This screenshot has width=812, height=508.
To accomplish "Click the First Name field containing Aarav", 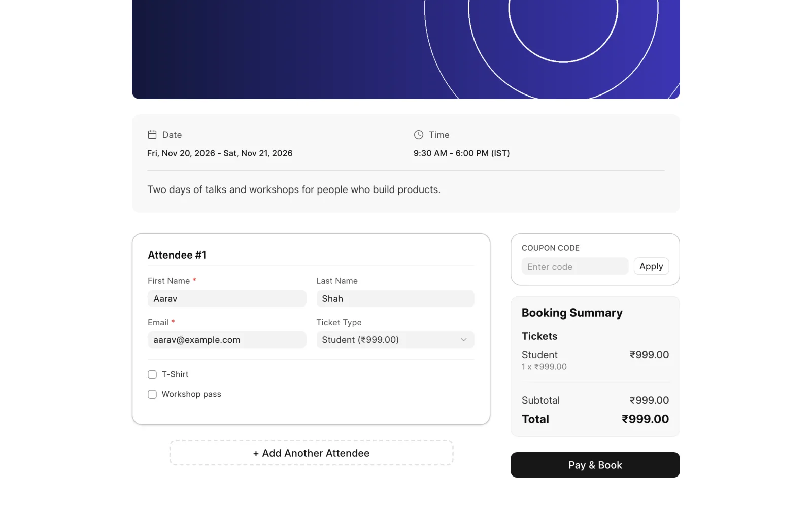I will [227, 299].
